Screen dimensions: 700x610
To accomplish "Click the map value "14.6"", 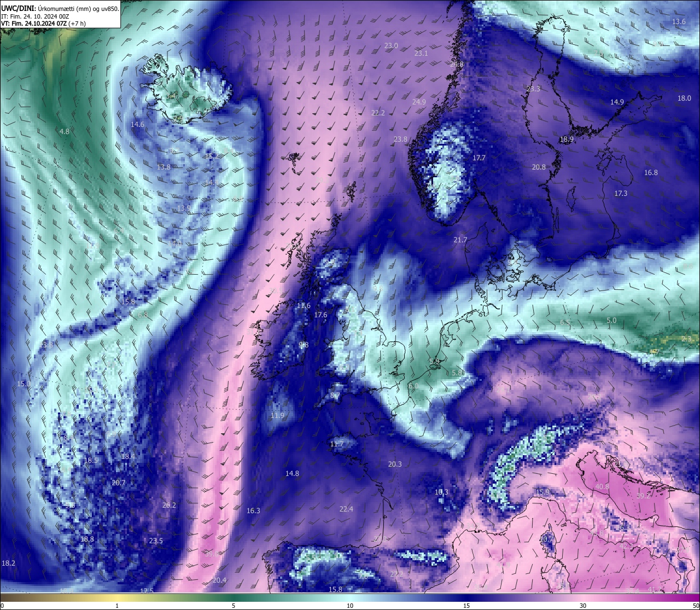I will pos(137,125).
